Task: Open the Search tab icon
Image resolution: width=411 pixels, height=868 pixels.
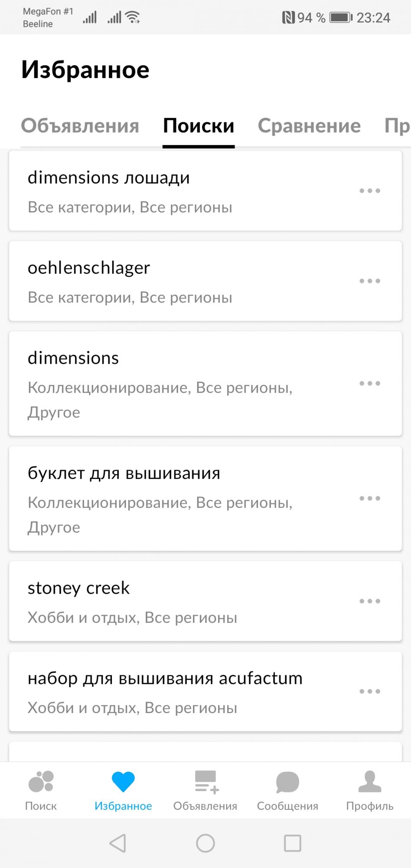Action: pyautogui.click(x=41, y=782)
